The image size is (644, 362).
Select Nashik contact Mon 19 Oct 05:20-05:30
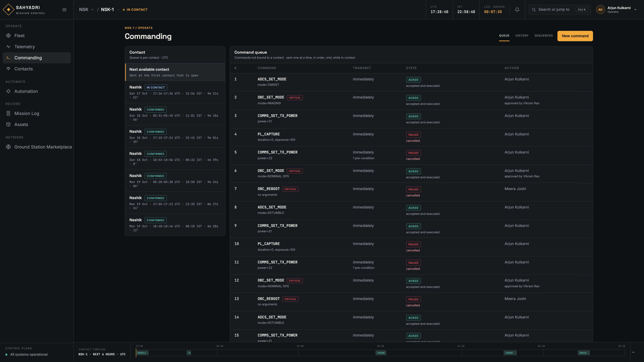[175, 180]
